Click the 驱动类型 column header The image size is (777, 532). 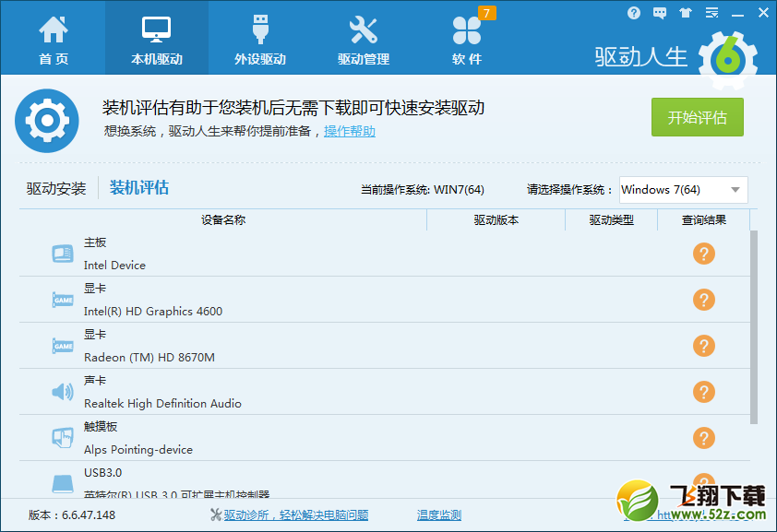[611, 219]
